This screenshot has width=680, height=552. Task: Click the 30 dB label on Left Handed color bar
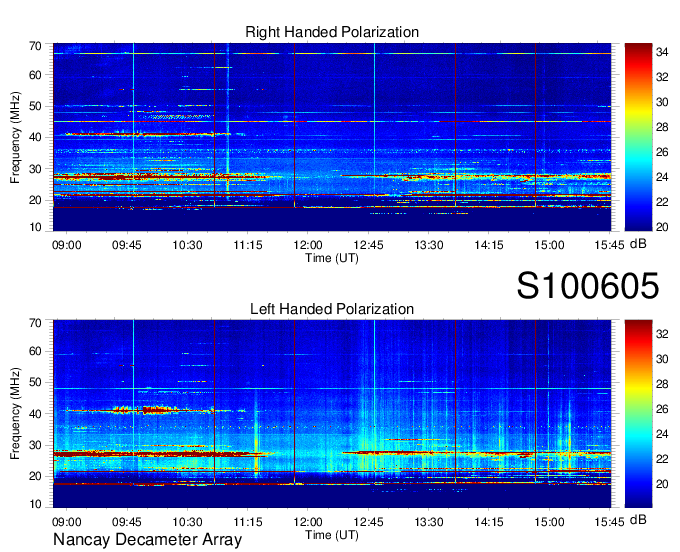point(662,359)
